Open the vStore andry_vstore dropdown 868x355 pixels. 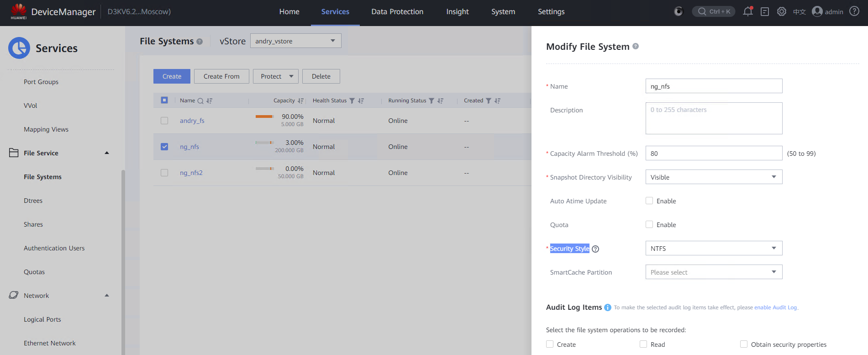[295, 41]
